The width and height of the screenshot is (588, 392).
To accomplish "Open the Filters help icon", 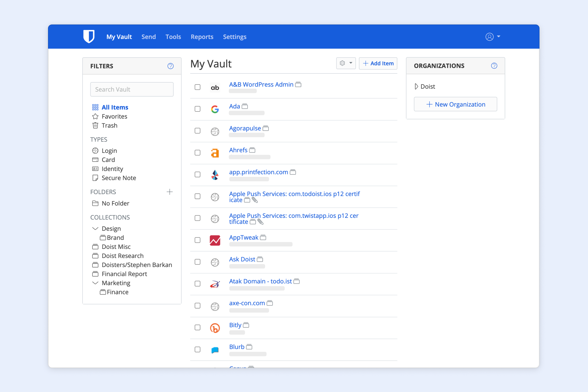I will click(x=171, y=66).
